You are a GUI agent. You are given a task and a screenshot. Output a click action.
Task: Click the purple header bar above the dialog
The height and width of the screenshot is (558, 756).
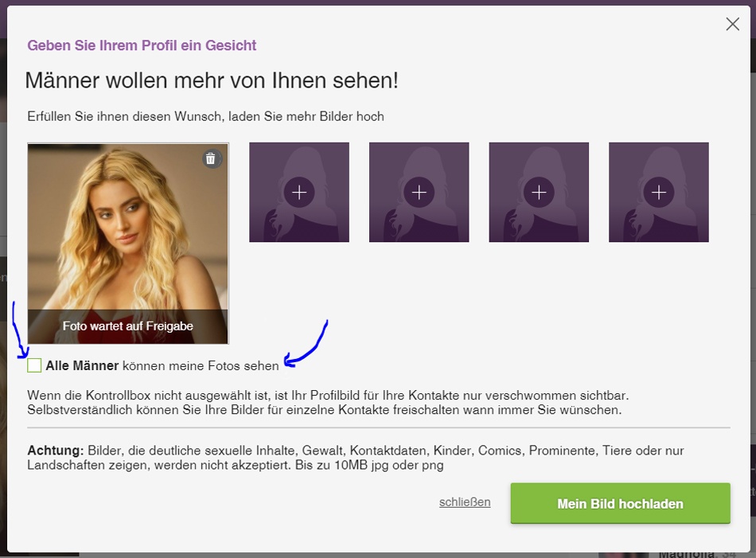(378, 2)
